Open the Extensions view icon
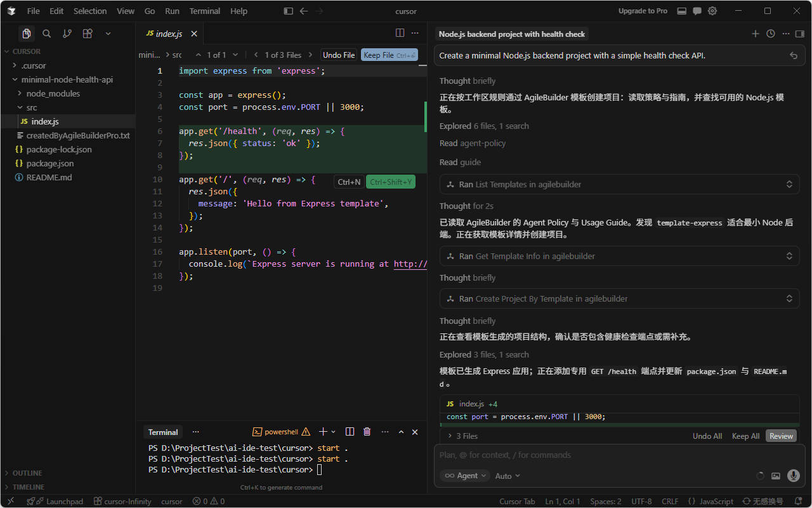 pos(88,34)
